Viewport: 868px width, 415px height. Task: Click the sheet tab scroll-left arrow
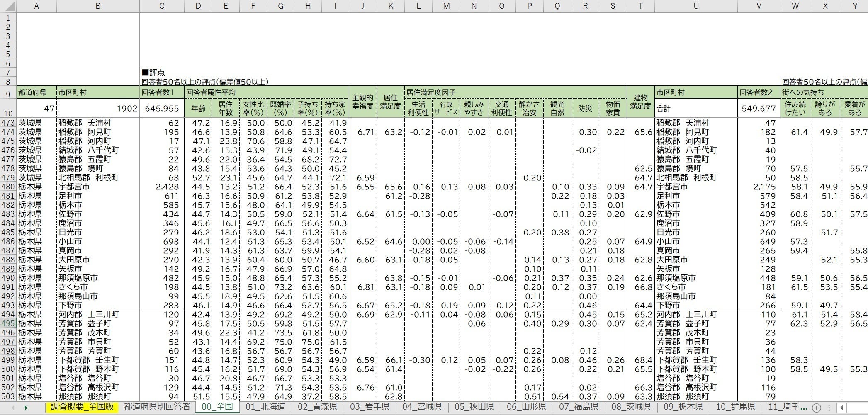(x=13, y=408)
